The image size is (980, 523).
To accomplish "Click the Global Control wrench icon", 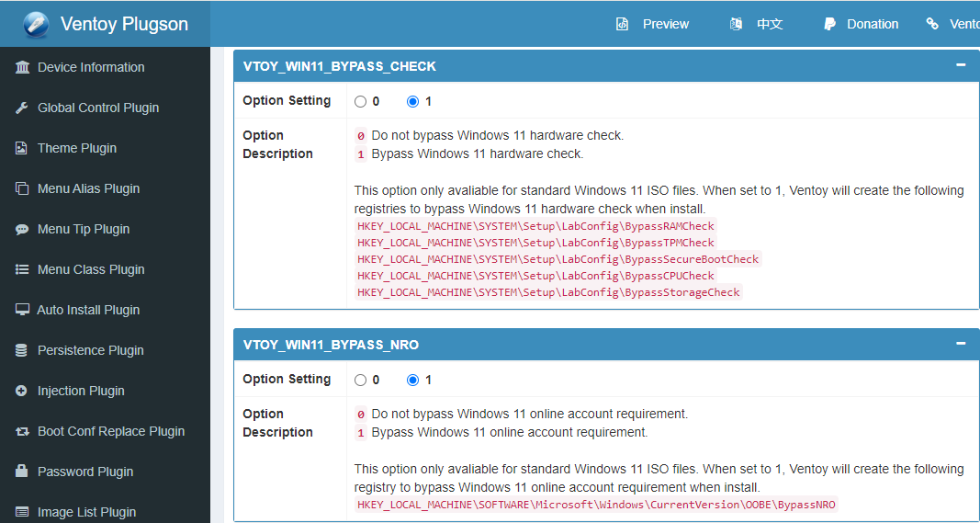I will pos(22,108).
